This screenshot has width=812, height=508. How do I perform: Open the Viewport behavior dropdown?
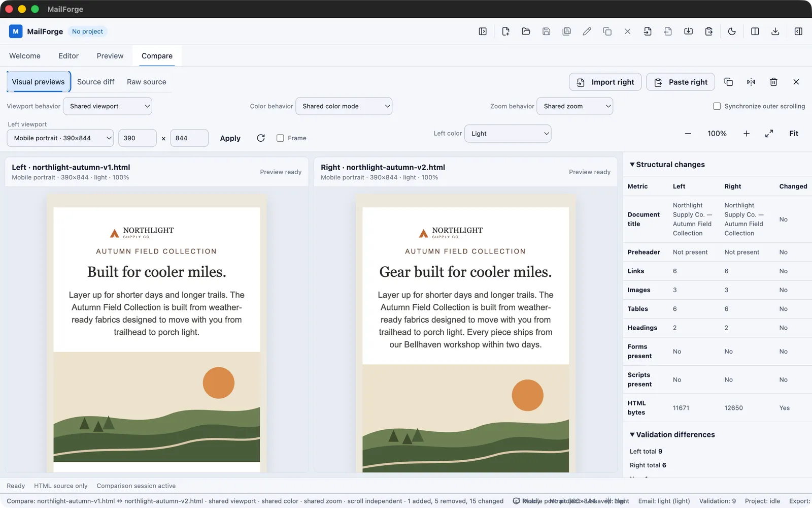tap(108, 106)
